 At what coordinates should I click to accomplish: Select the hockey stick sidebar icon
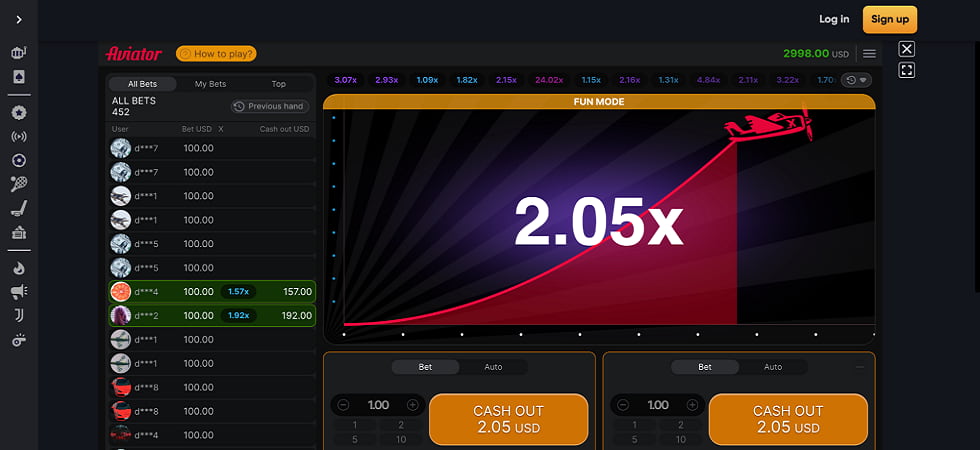(x=19, y=208)
